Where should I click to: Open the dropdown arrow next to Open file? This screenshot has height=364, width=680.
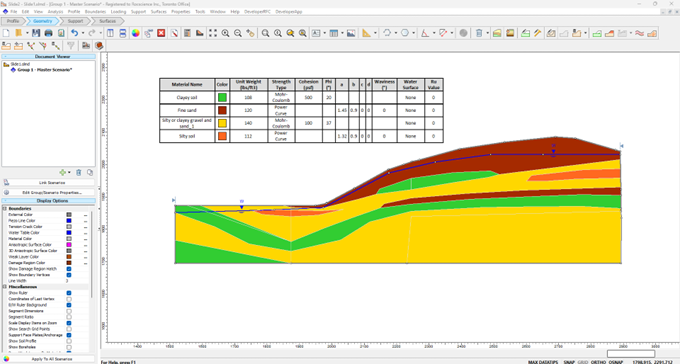pyautogui.click(x=27, y=33)
